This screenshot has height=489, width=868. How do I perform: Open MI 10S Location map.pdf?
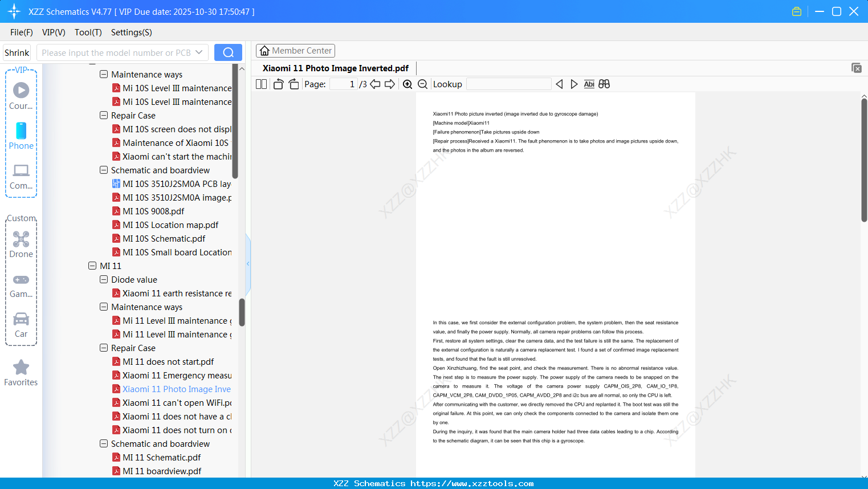pyautogui.click(x=165, y=225)
